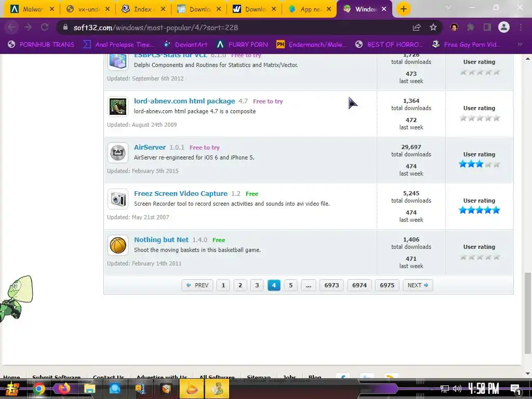The height and width of the screenshot is (399, 532).
Task: Open the tab search dropdown arrow
Action: [x=448, y=7]
